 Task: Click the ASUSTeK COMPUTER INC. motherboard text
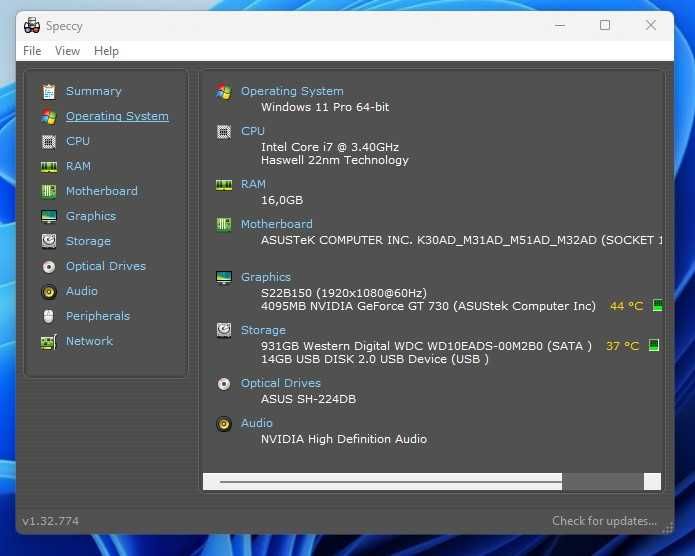[x=461, y=240]
